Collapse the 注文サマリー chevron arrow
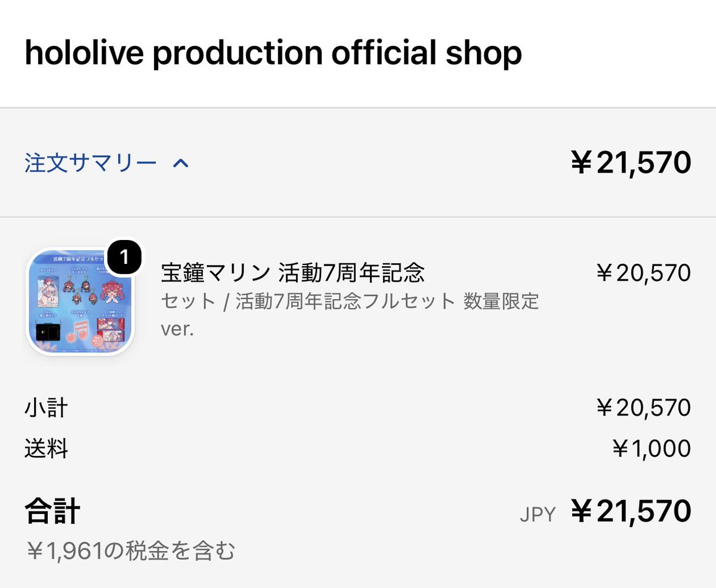Image resolution: width=716 pixels, height=588 pixels. tap(180, 162)
